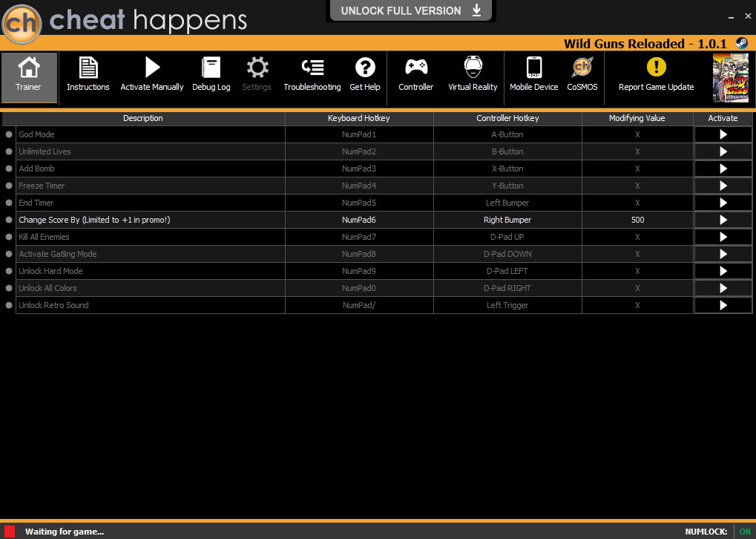756x539 pixels.
Task: Select the Right Bumper controller hotkey cell
Action: point(507,220)
